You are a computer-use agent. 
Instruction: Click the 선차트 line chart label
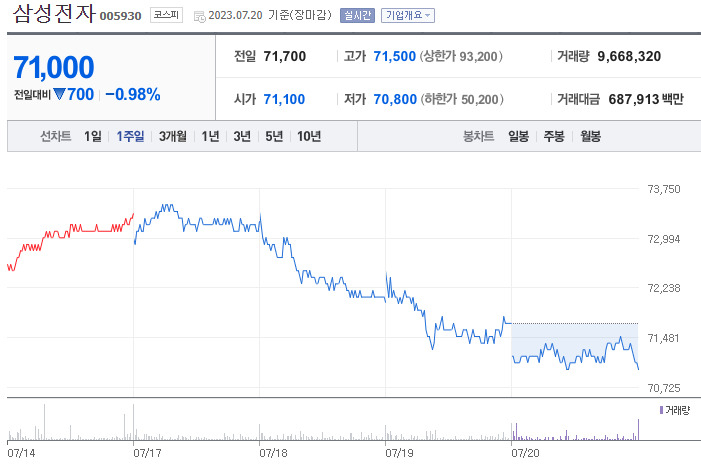tap(56, 136)
